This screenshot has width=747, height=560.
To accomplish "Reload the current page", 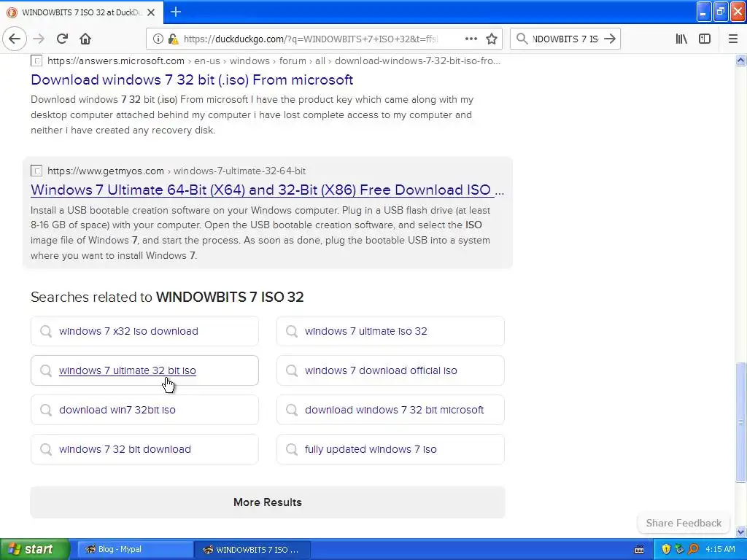I will (62, 39).
